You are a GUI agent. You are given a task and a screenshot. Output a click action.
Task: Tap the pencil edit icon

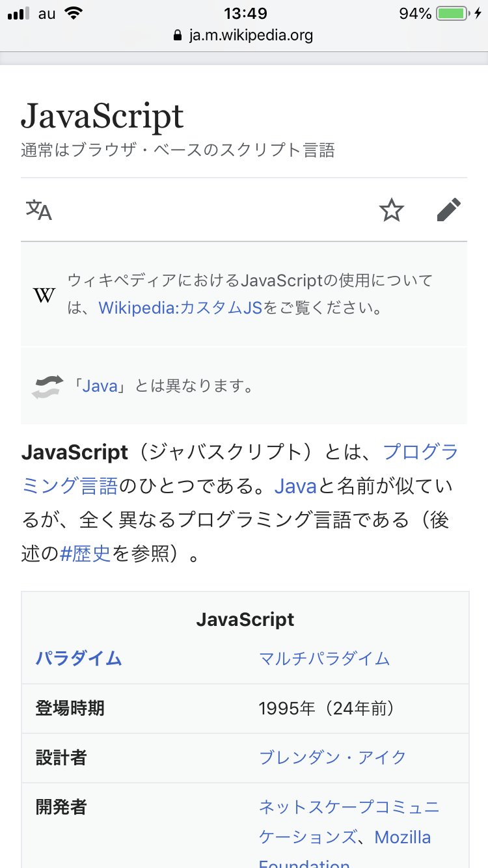pos(448,210)
